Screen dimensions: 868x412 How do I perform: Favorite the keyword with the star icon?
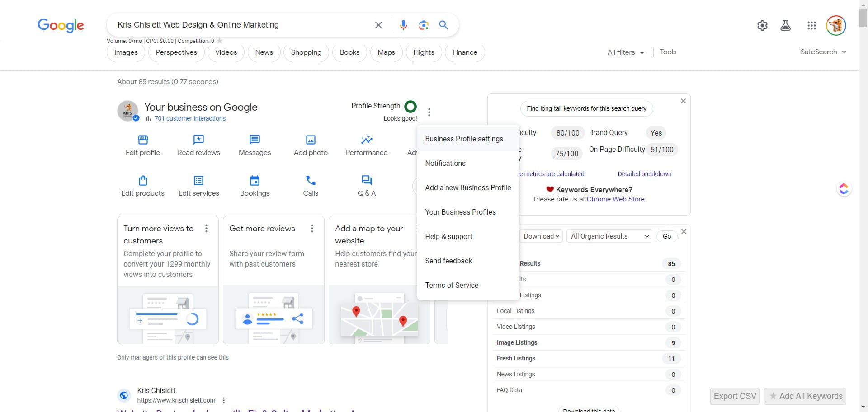[220, 41]
